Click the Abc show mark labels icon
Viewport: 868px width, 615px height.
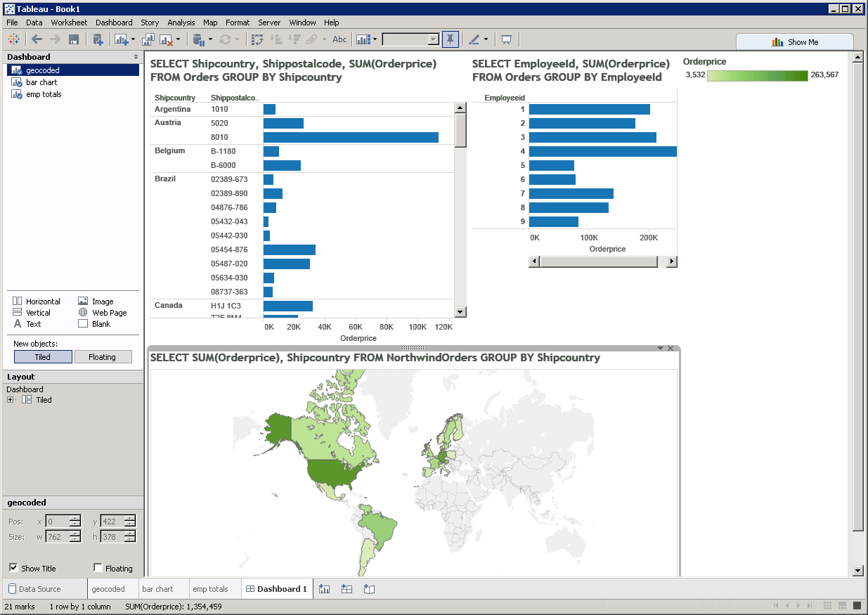point(339,40)
